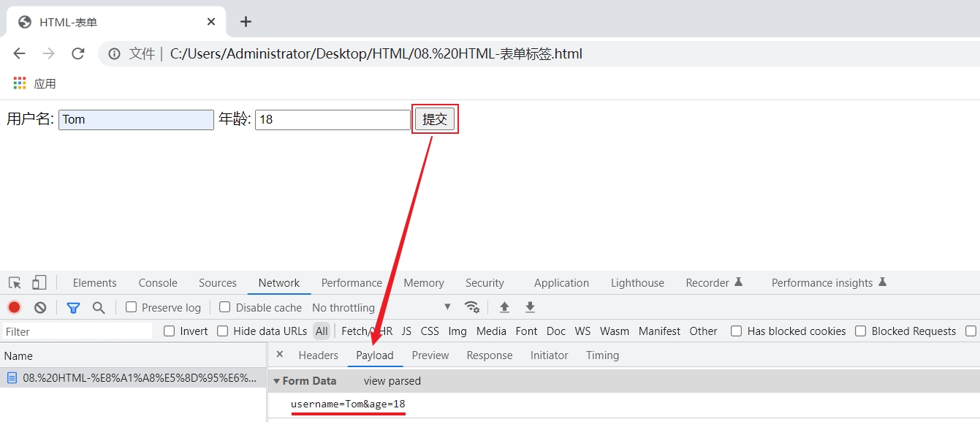Viewport: 980px width, 422px height.
Task: Open the network search magnifier
Action: click(99, 308)
